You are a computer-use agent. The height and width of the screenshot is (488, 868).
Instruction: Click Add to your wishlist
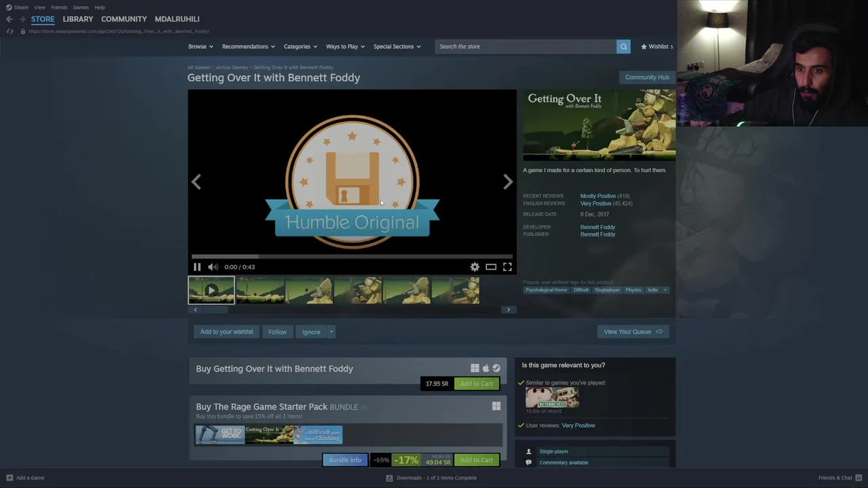[226, 332]
